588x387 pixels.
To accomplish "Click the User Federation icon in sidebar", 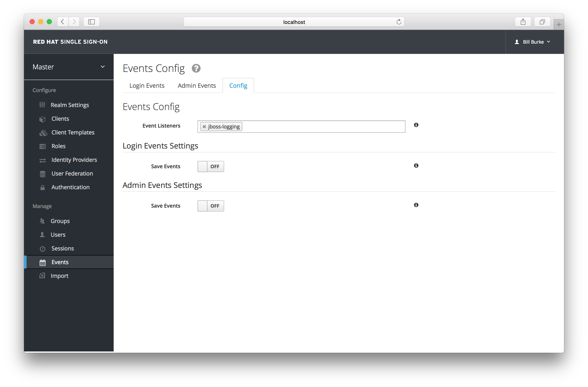I will 42,173.
